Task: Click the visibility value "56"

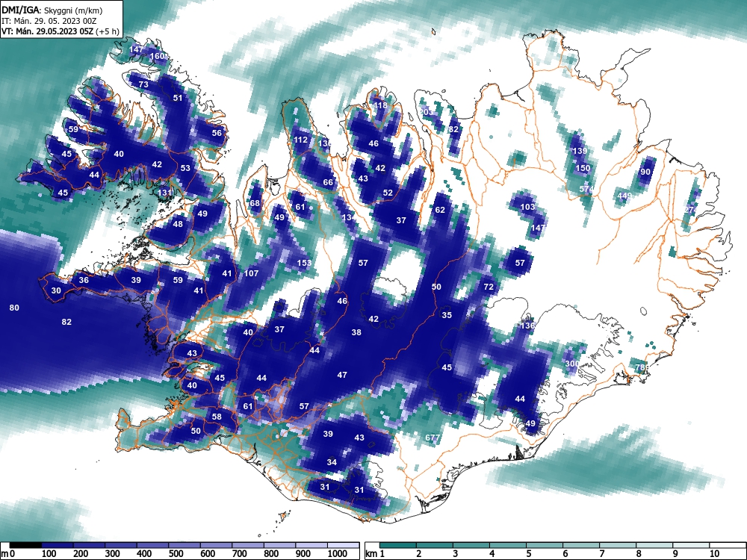Action: pyautogui.click(x=217, y=133)
